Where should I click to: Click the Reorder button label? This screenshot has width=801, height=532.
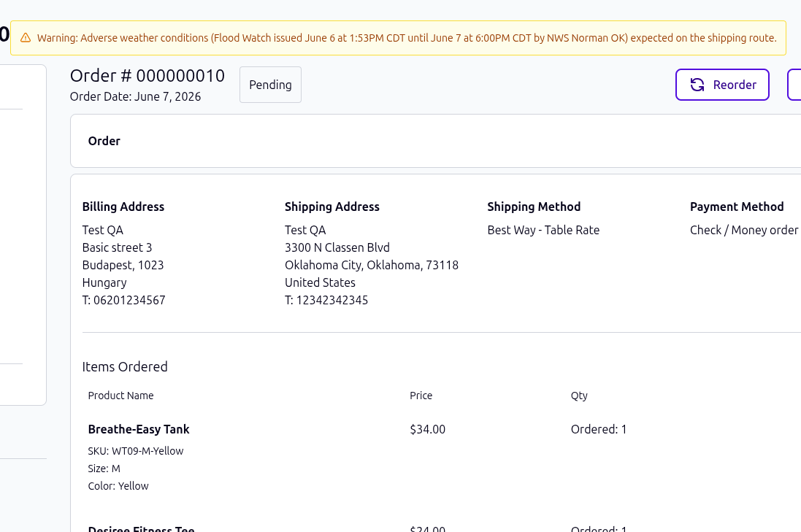735,85
